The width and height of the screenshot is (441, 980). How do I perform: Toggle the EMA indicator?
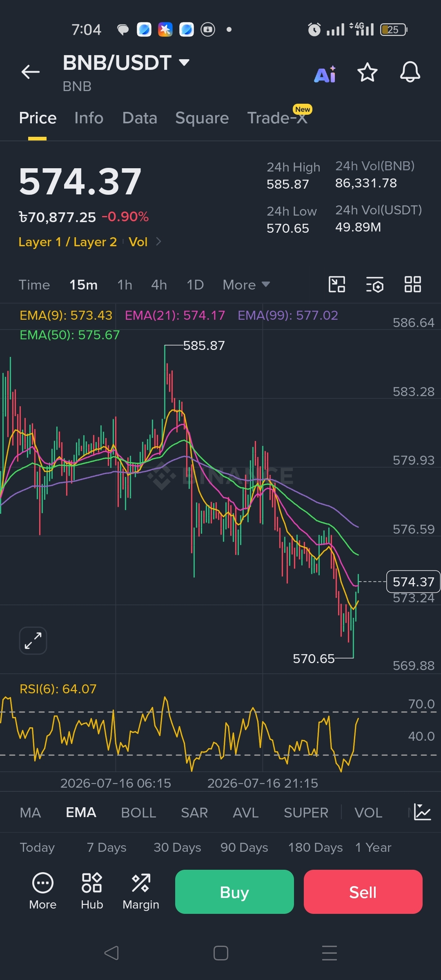click(81, 813)
